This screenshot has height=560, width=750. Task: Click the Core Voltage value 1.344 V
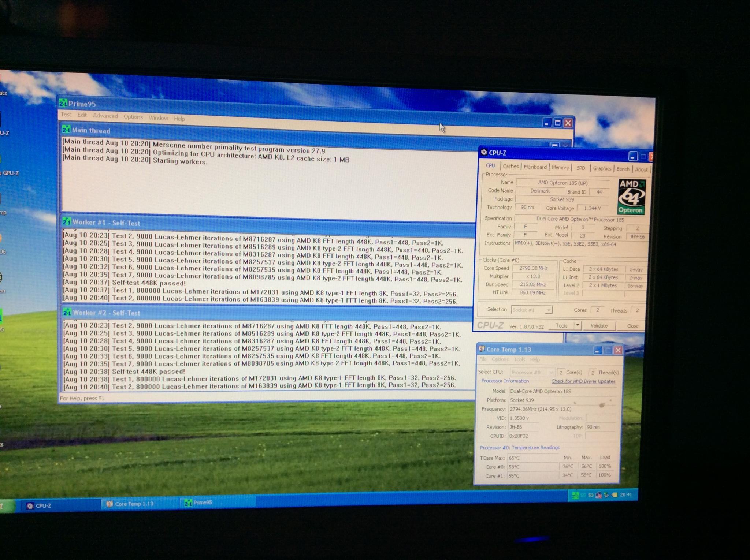coord(593,208)
